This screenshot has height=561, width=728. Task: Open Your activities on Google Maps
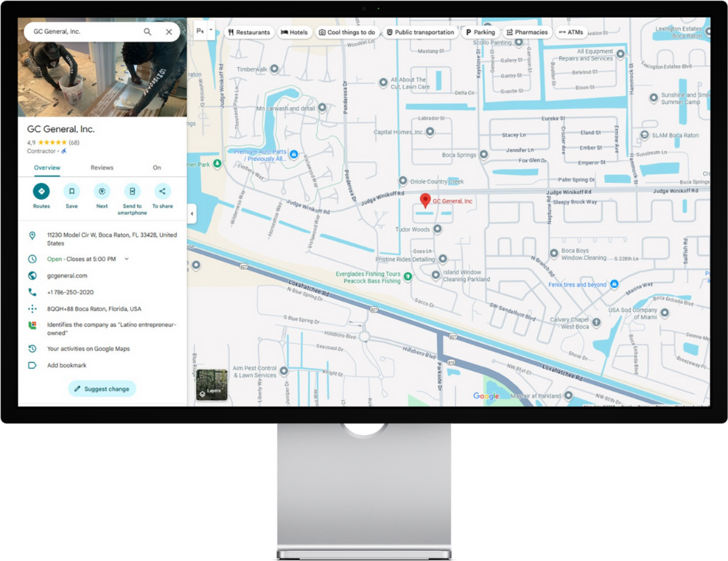point(88,348)
